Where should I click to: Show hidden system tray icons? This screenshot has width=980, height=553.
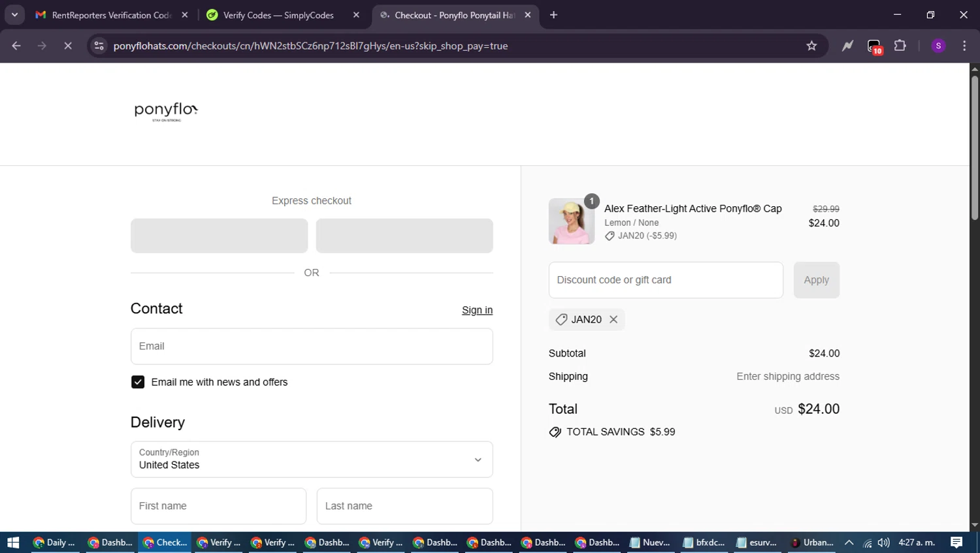849,543
